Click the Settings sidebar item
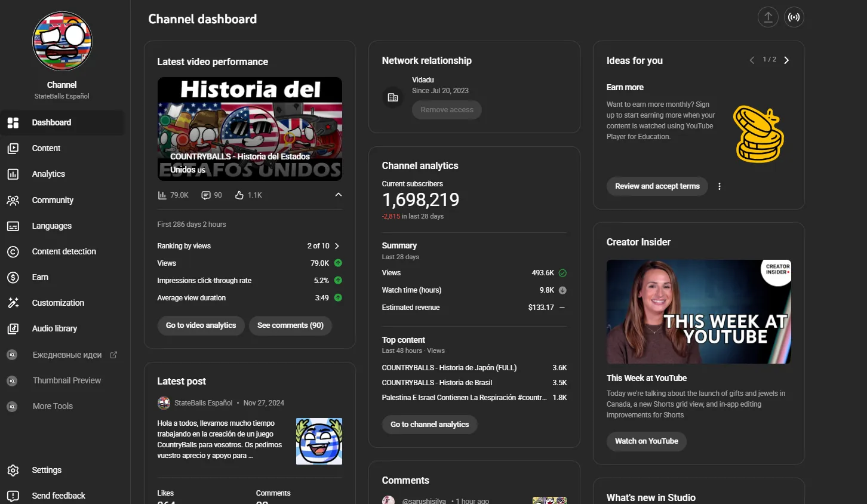This screenshot has width=867, height=504. point(63,470)
